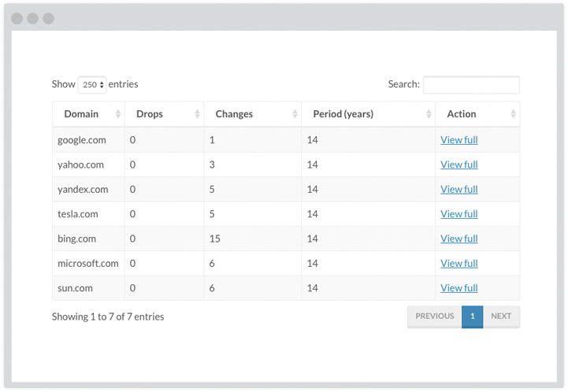This screenshot has height=392, width=568.
Task: Go to the PREVIOUS page
Action: point(434,316)
